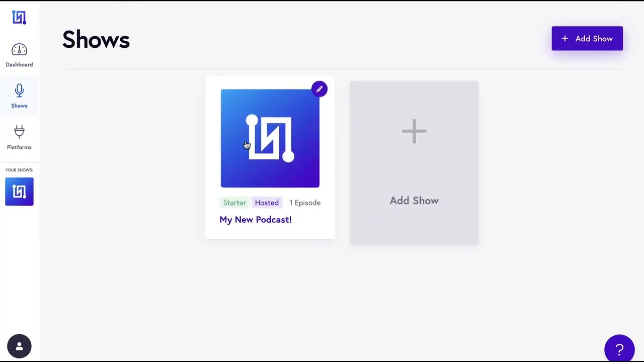Click the Platforms label in the sidebar
644x362 pixels.
tap(19, 147)
